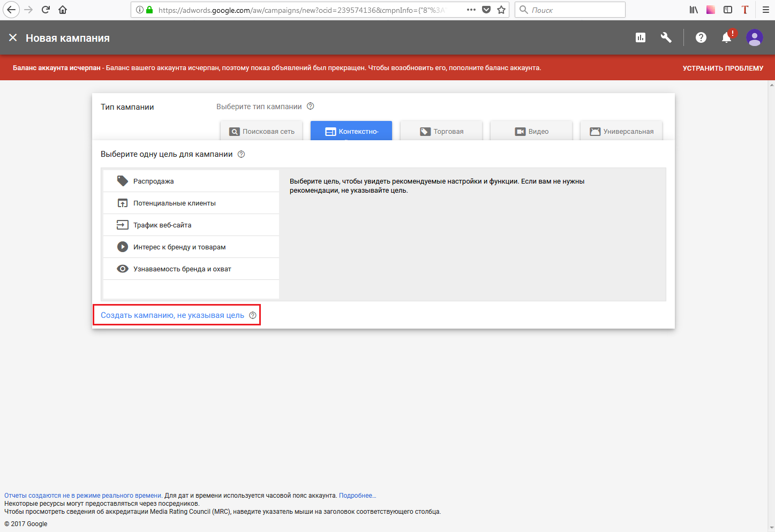The width and height of the screenshot is (775, 532).
Task: Go back to the previous browser page
Action: click(11, 10)
